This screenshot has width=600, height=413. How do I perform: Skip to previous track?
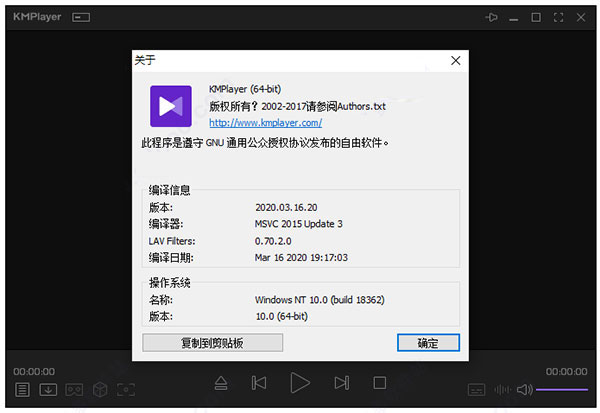pos(259,383)
